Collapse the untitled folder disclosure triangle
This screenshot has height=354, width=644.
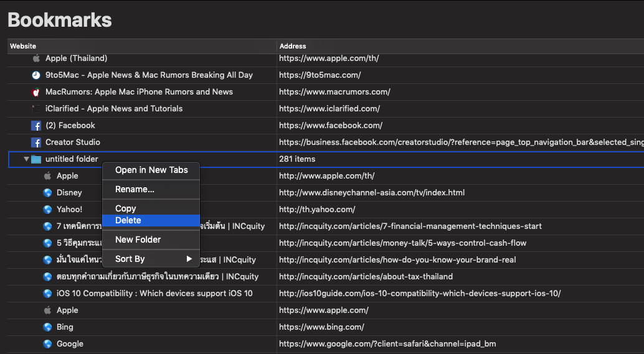(26, 159)
